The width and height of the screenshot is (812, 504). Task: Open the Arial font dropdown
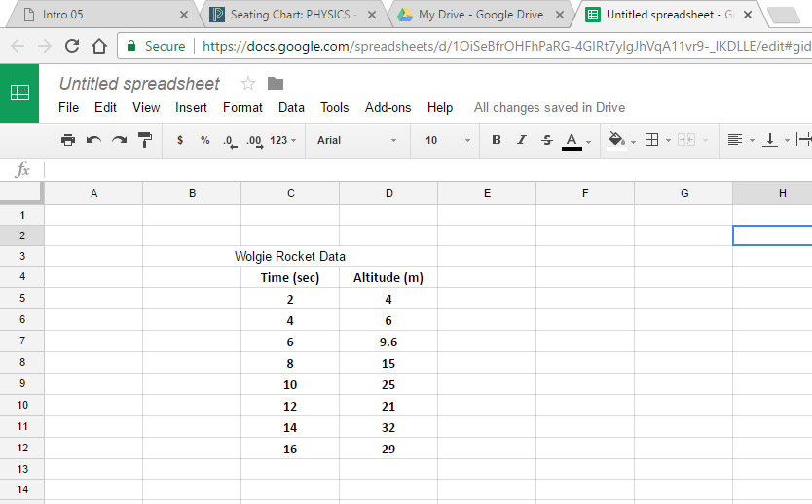356,140
